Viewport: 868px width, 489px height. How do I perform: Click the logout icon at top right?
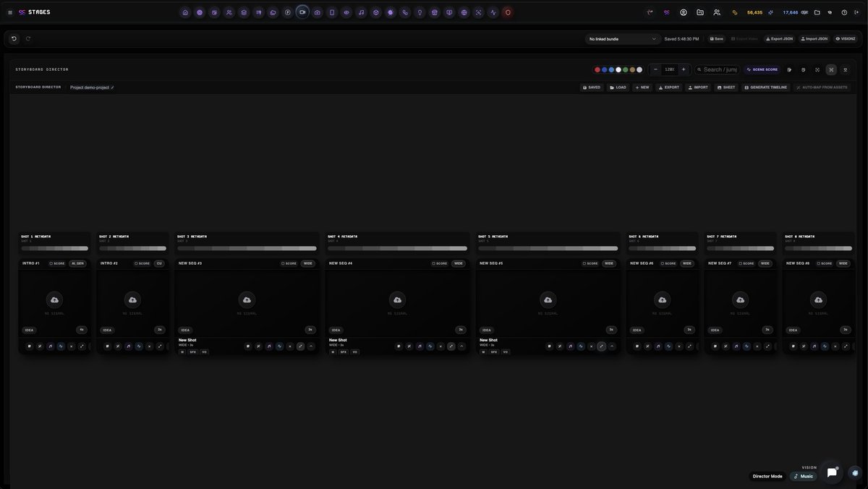856,12
